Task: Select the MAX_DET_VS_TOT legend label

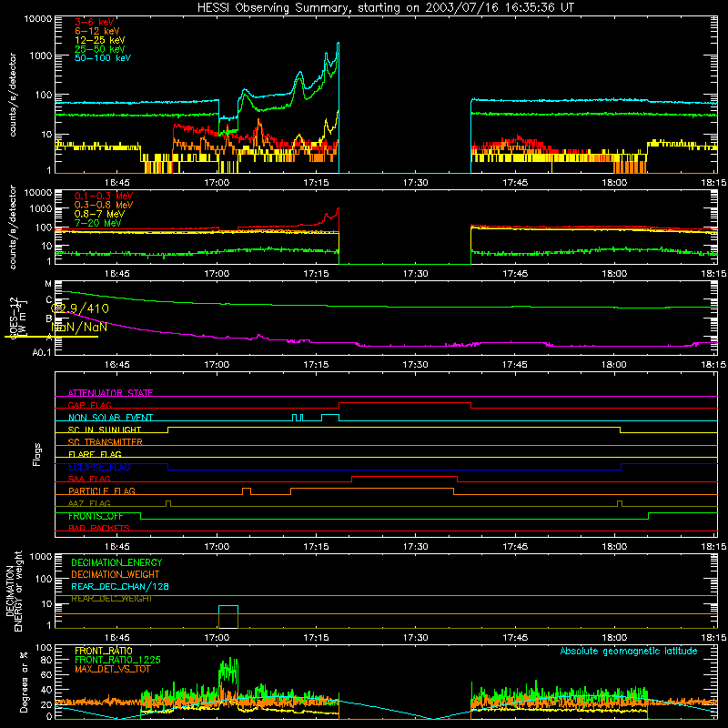Action: coord(112,669)
